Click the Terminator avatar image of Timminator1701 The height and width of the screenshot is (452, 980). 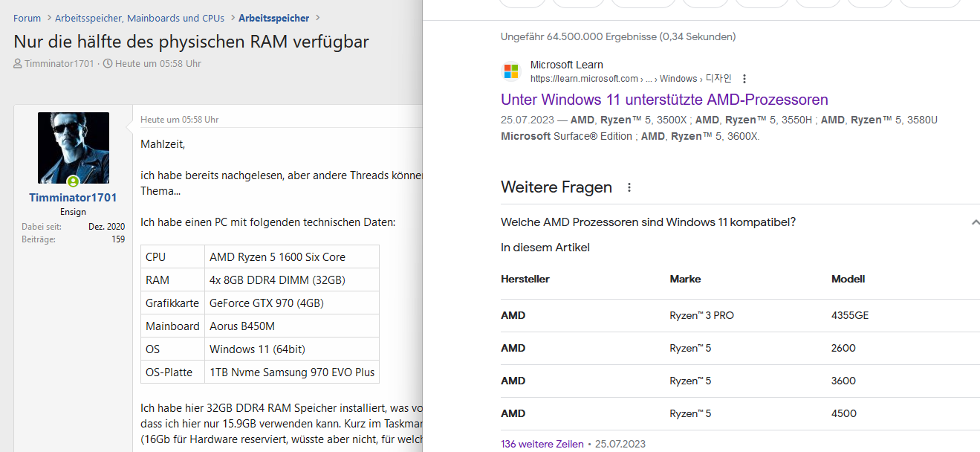(74, 148)
